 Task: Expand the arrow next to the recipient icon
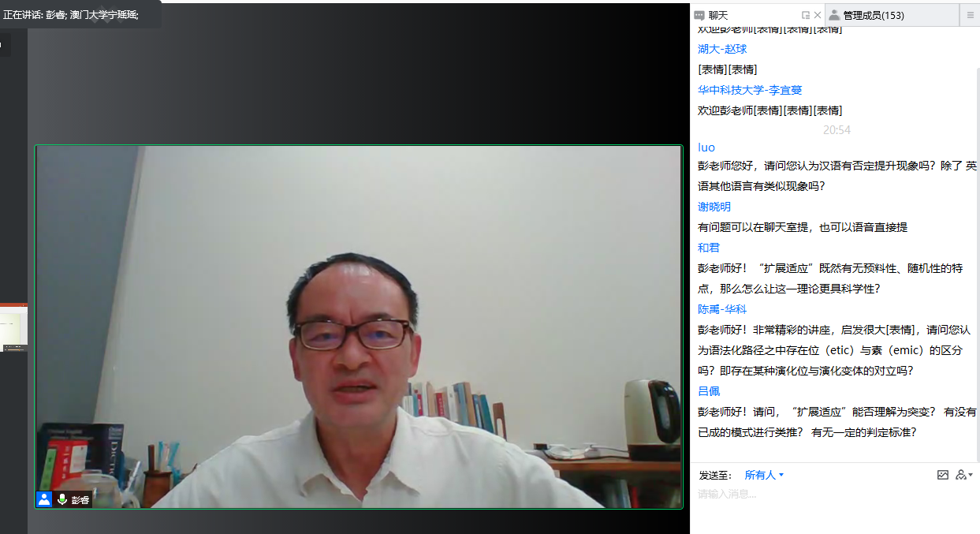pyautogui.click(x=971, y=475)
